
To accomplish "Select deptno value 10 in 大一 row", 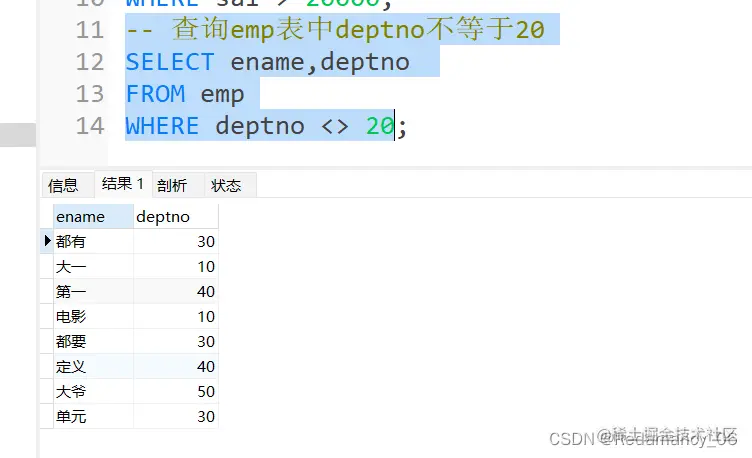I will [176, 266].
